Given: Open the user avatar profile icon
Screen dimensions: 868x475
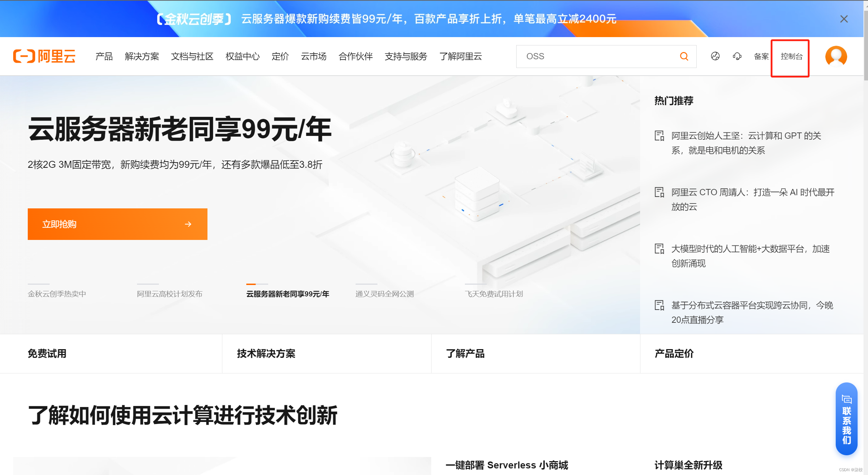Looking at the screenshot, I should 836,56.
